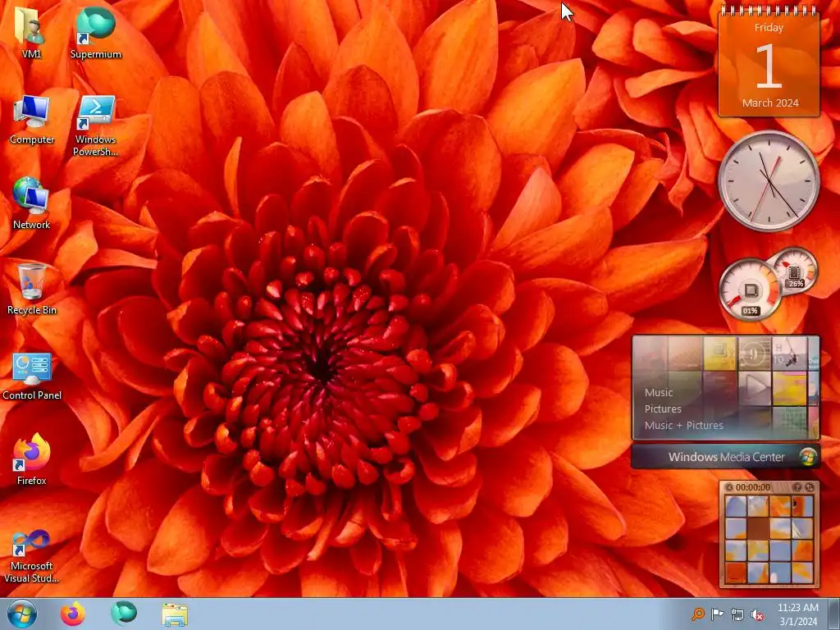The width and height of the screenshot is (840, 630).
Task: Shuffle the Picture Puzzle with solve icon
Action: click(x=809, y=487)
